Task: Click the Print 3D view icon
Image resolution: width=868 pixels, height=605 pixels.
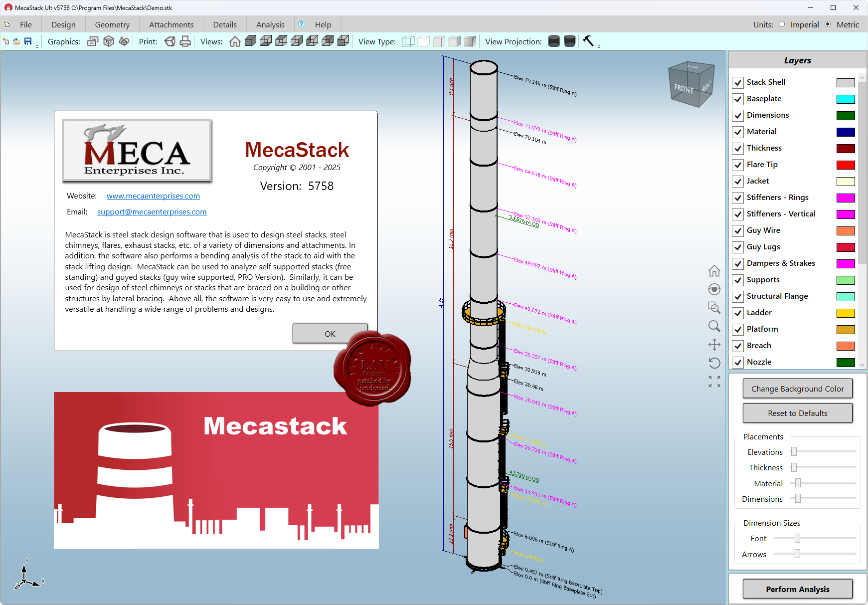Action: click(170, 41)
